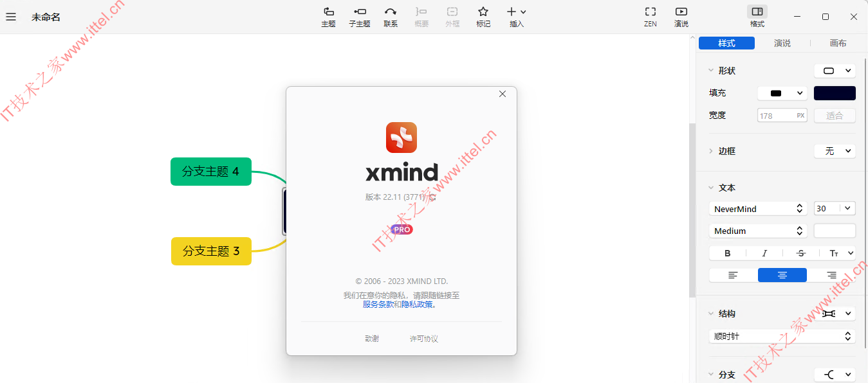Open the hamburger main menu

coord(11,17)
